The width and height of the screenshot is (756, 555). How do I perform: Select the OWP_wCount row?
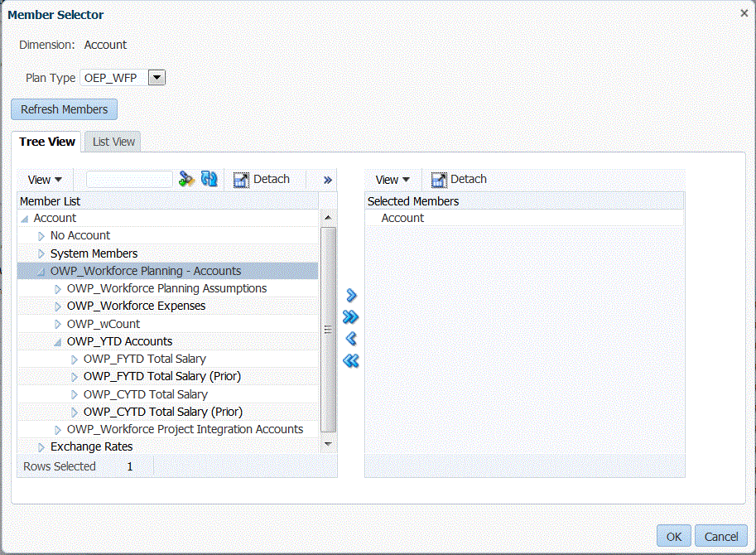(168, 324)
